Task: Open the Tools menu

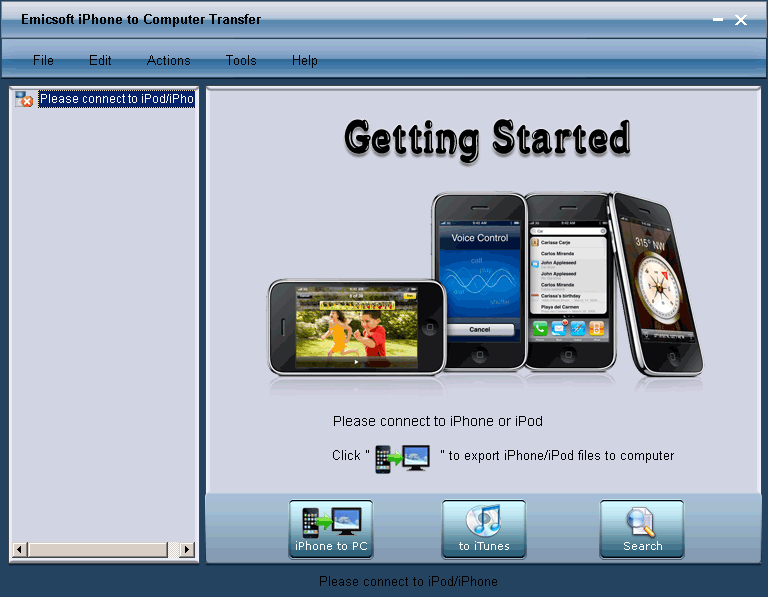Action: tap(241, 60)
